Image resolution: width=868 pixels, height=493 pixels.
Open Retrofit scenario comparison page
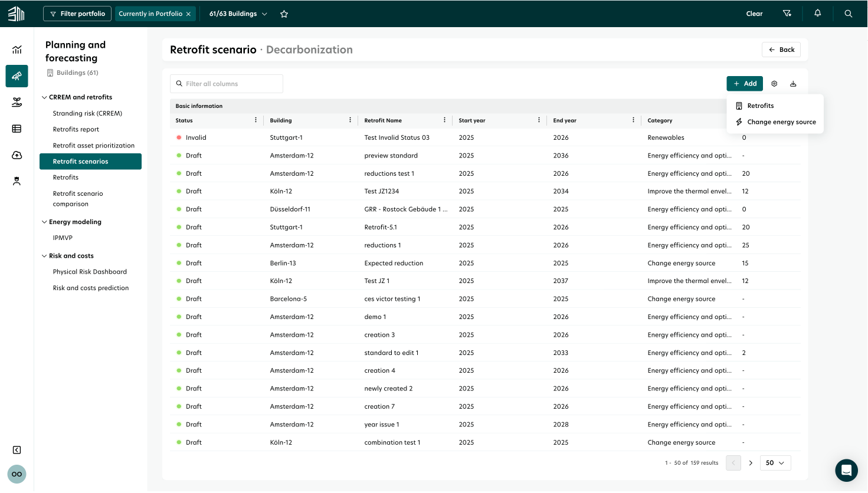click(x=78, y=199)
